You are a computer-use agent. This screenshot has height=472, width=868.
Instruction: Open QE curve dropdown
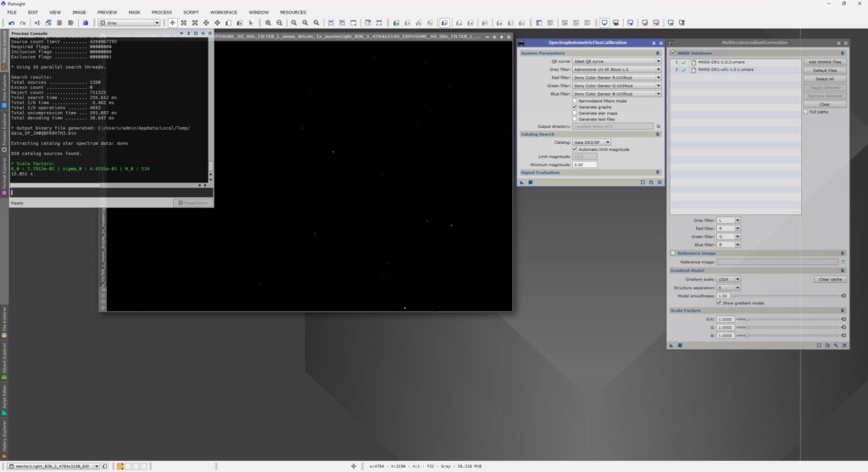click(617, 61)
